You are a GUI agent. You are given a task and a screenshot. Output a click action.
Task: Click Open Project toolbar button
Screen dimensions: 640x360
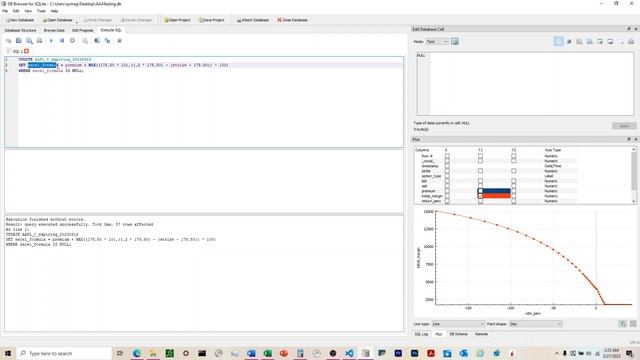(177, 20)
